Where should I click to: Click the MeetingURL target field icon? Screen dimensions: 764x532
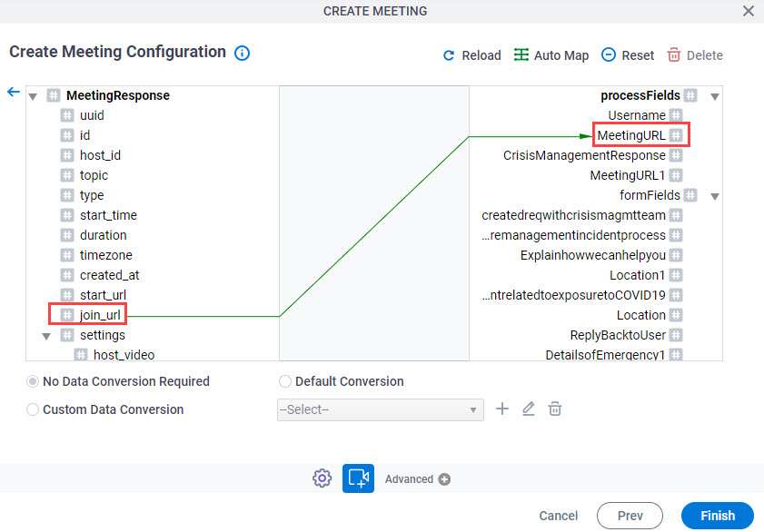tap(676, 135)
